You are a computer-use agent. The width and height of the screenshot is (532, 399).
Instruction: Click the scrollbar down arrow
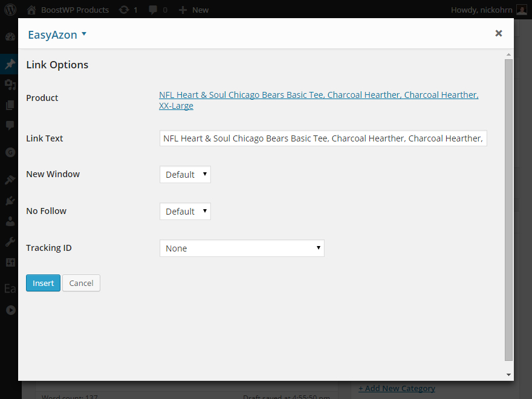pyautogui.click(x=508, y=375)
